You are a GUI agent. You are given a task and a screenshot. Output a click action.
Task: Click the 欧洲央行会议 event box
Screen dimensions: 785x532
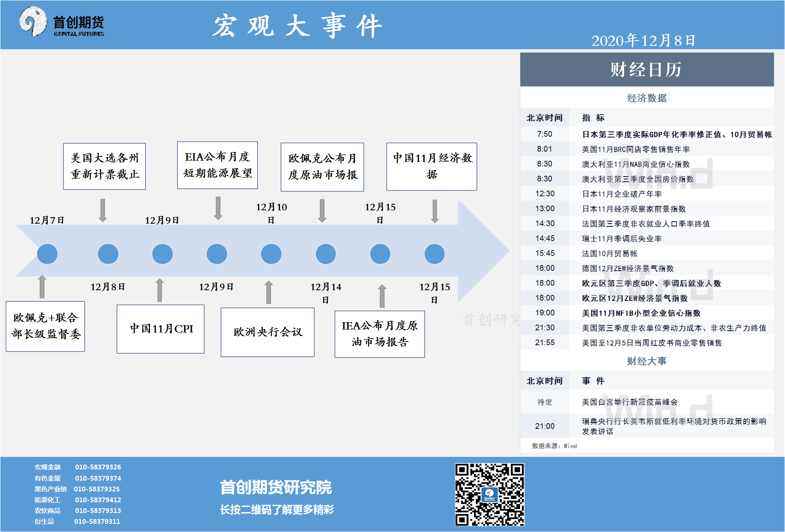[x=267, y=332]
